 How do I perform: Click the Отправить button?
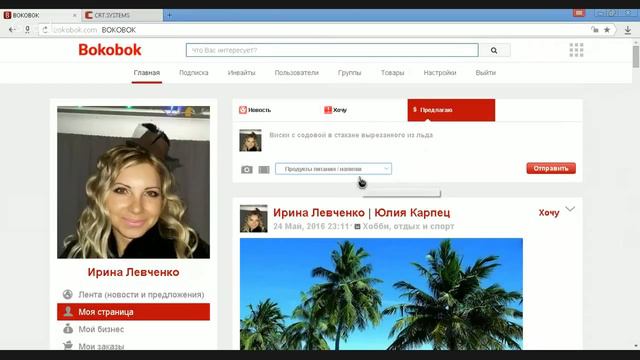click(551, 168)
